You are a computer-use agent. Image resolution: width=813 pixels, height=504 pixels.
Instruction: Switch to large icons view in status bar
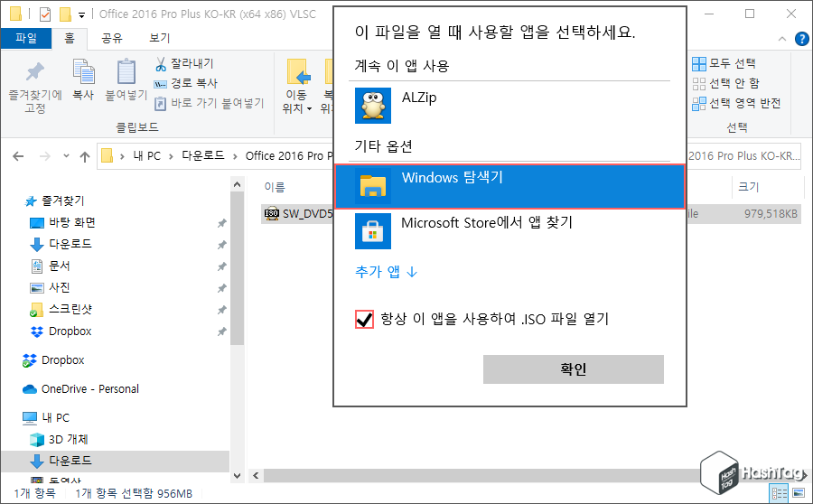(799, 493)
